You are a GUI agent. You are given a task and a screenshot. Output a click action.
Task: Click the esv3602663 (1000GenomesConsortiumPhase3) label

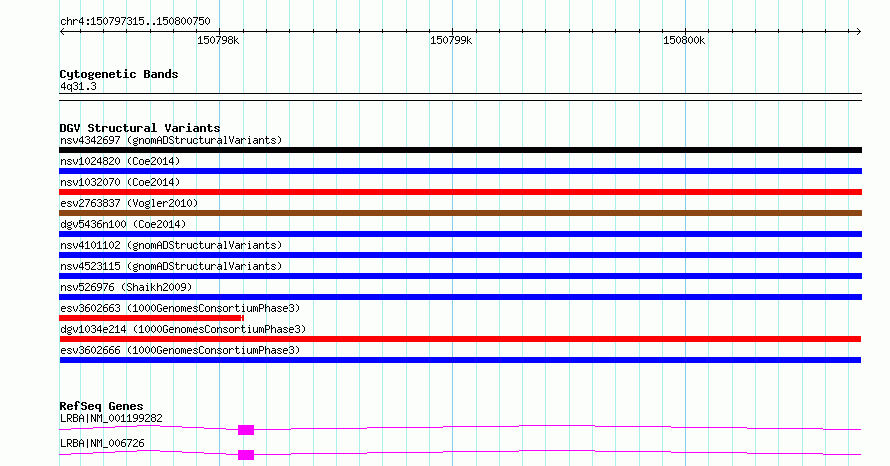[x=180, y=308]
